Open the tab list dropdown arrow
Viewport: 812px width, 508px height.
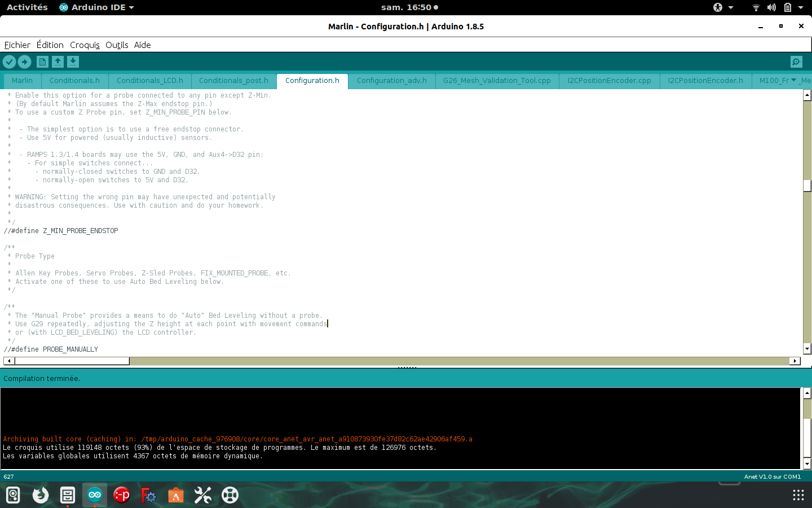[x=794, y=80]
